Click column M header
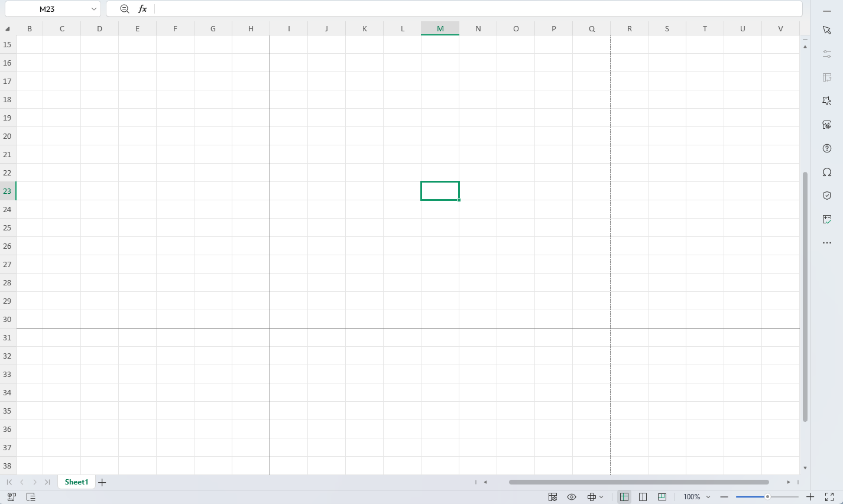 (x=440, y=28)
